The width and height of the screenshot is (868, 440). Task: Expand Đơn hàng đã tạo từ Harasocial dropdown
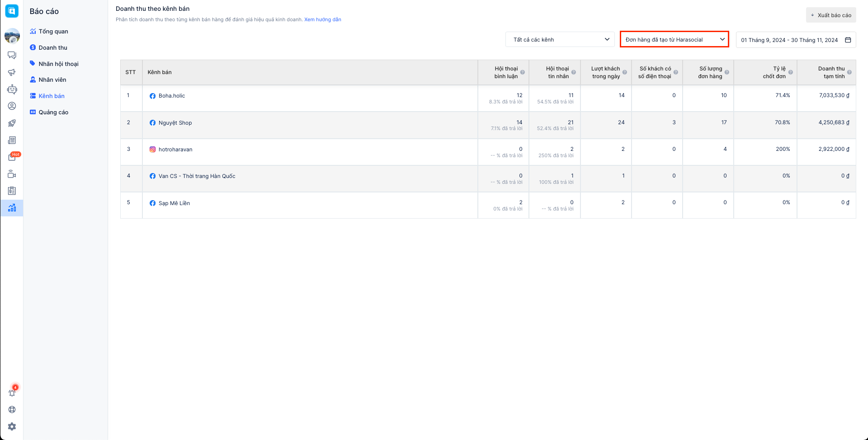pyautogui.click(x=674, y=40)
